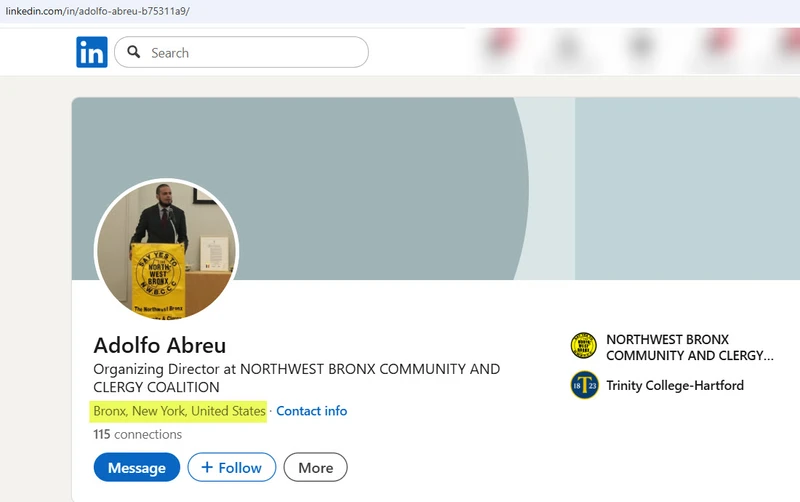Click the highlighted Bronx, New York location

pyautogui.click(x=180, y=411)
